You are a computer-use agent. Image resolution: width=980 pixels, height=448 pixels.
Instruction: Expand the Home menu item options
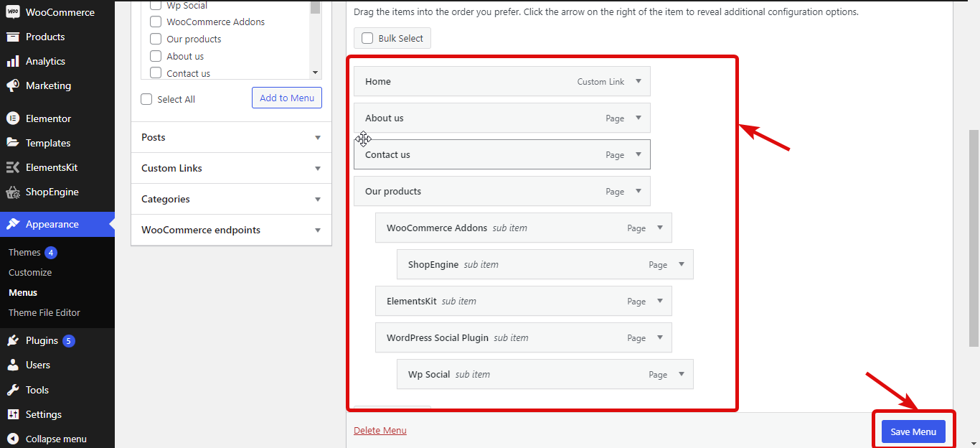[639, 81]
